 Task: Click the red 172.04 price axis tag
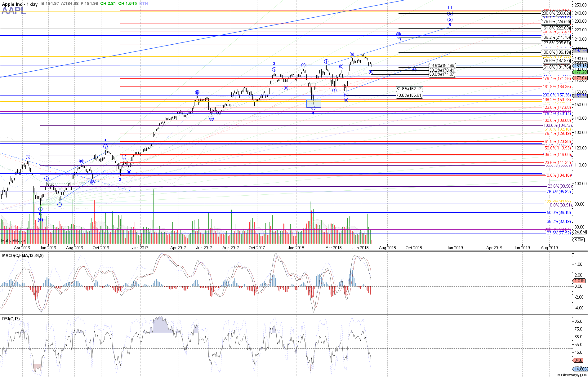[x=580, y=78]
